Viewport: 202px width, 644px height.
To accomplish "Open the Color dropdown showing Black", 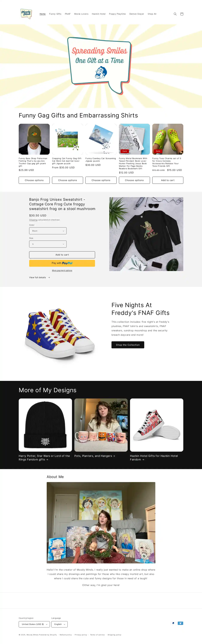I will 48,231.
